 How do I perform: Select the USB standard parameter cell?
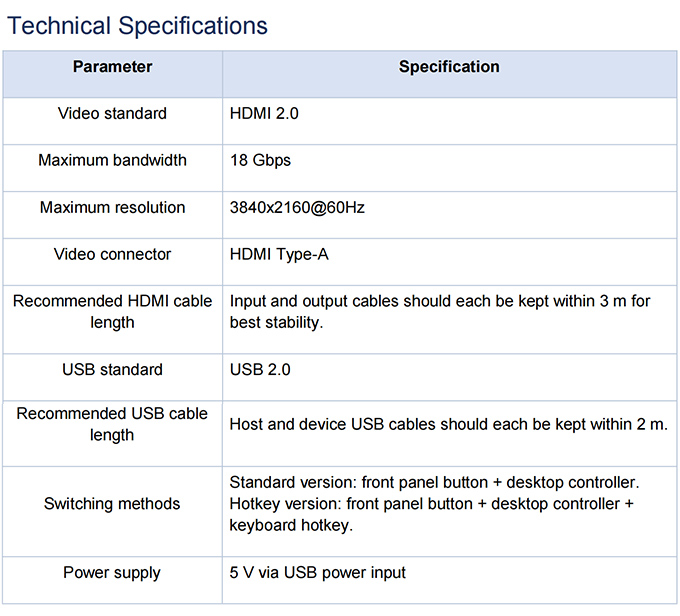tap(113, 370)
